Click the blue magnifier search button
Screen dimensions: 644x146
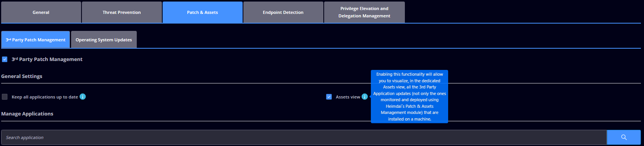point(624,138)
